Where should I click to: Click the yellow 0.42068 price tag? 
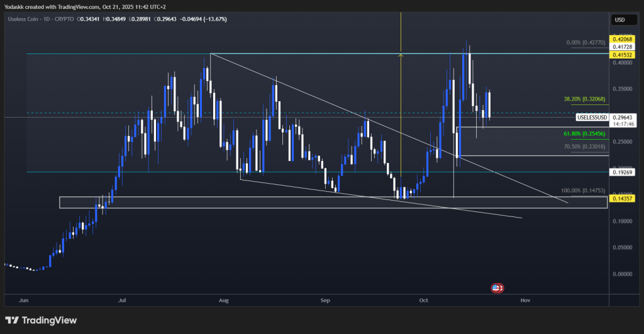click(x=623, y=40)
